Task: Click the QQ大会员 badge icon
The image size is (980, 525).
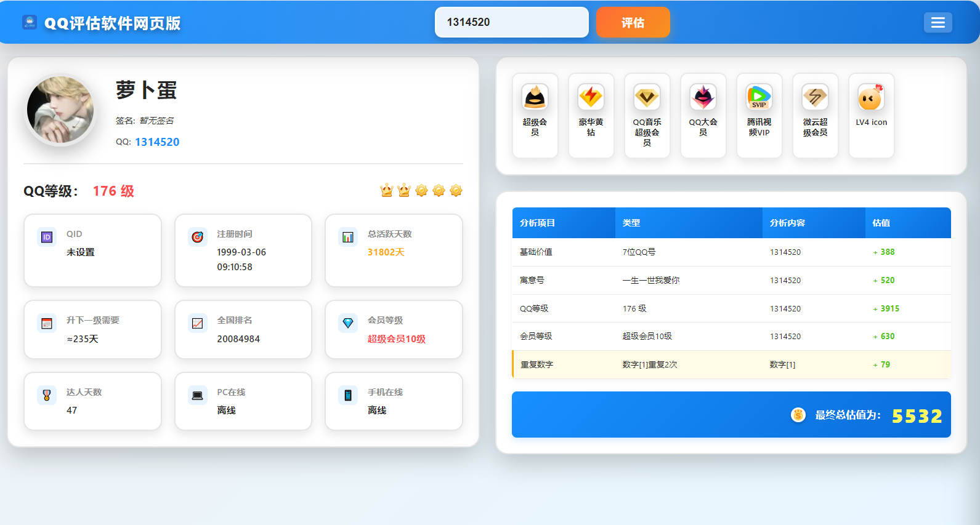Action: pos(703,97)
